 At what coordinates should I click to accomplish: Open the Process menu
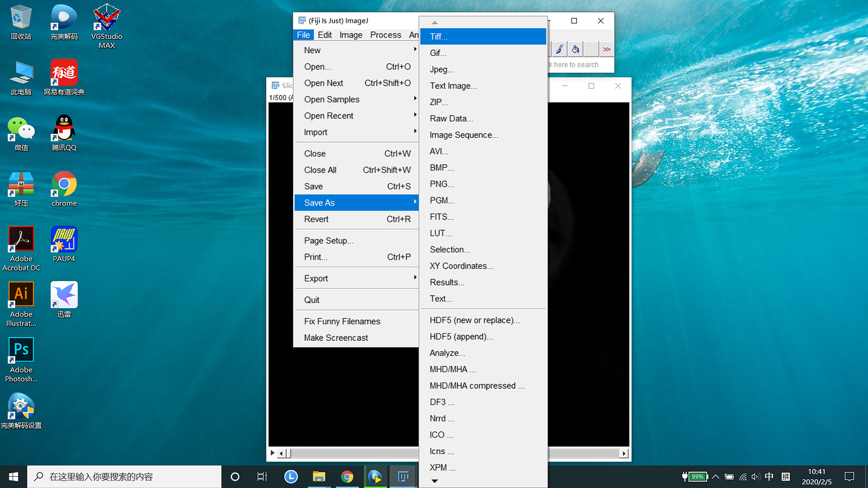coord(386,35)
